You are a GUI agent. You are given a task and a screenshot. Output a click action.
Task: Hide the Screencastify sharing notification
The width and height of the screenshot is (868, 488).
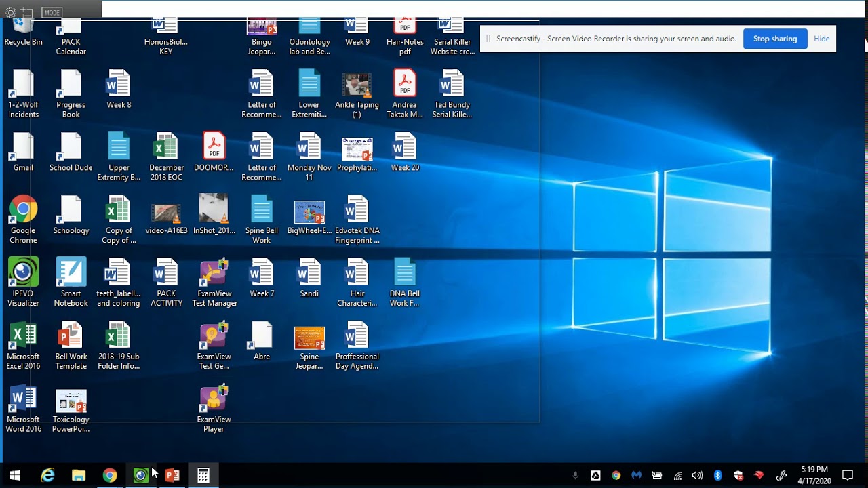(x=822, y=39)
